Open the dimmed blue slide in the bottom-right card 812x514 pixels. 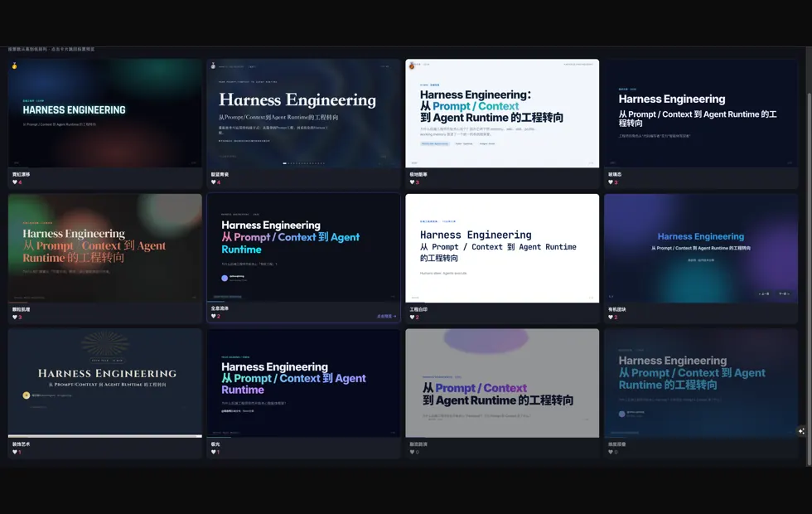pyautogui.click(x=701, y=383)
